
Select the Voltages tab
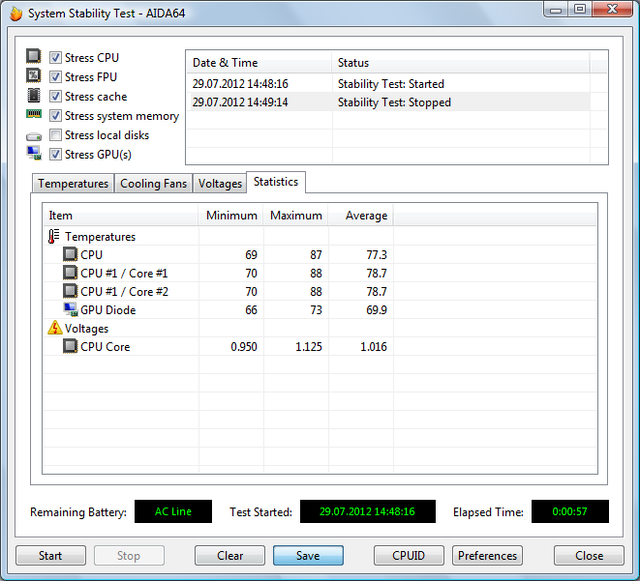[x=220, y=184]
